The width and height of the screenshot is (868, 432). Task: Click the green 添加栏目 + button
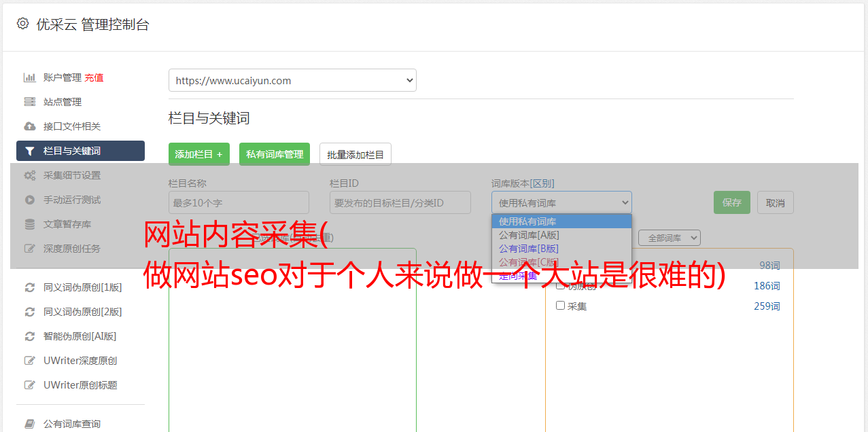coord(199,154)
